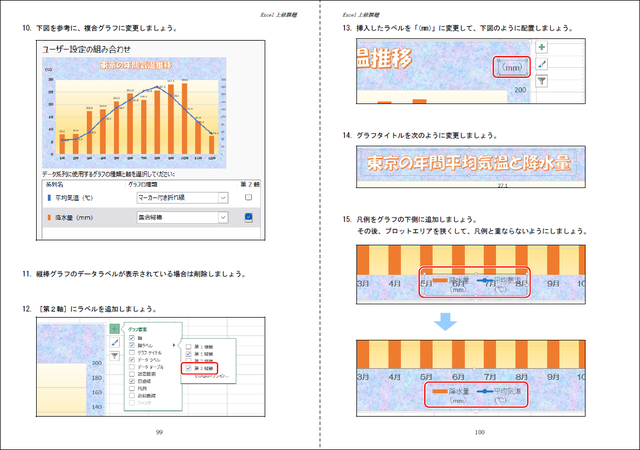Check the 第1横軸 checkbox in the submenu

pos(189,347)
